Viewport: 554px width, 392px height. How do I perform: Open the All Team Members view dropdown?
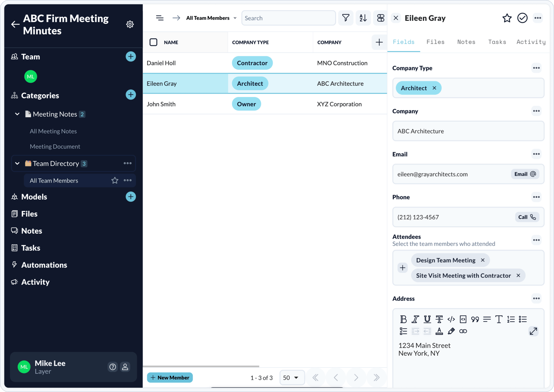click(211, 18)
